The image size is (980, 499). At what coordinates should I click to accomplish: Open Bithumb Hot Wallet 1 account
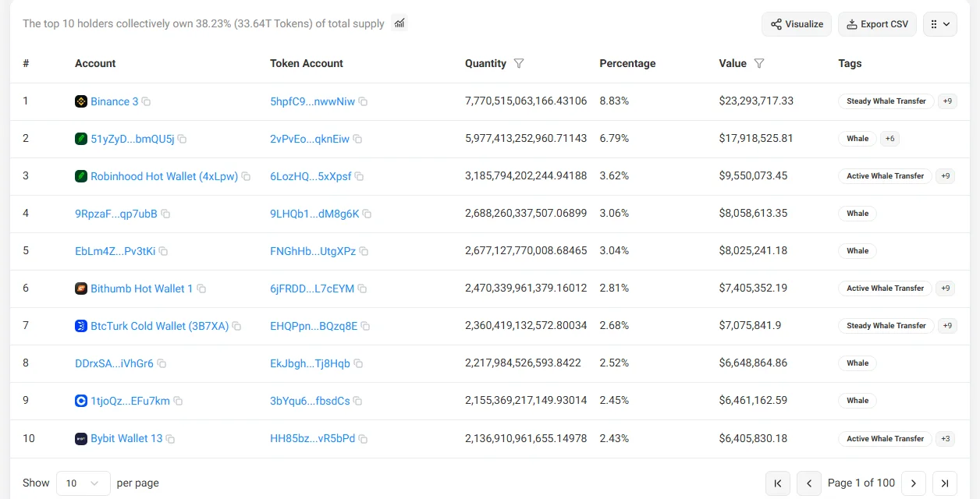click(142, 288)
